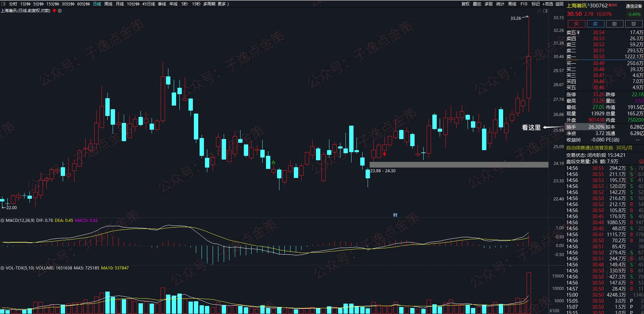Image resolution: width=644 pixels, height=314 pixels.
Task: Switch to the 周线 weekly period tab
Action: [108, 4]
